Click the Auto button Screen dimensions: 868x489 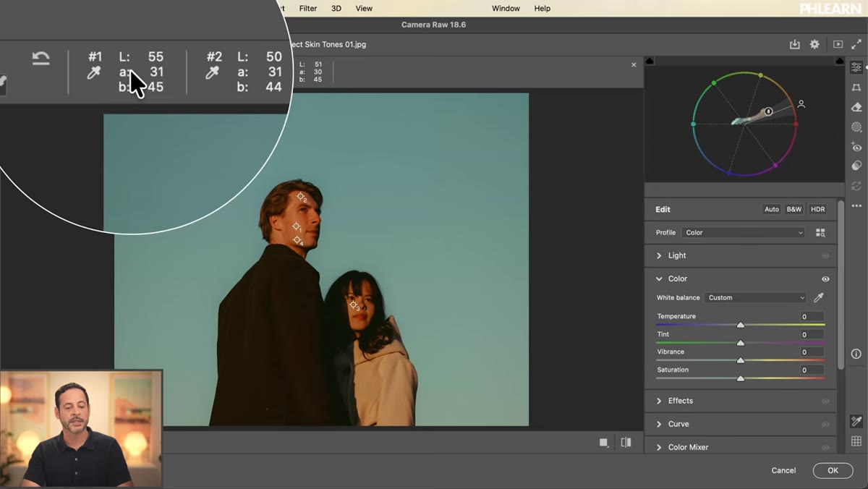[x=772, y=209]
